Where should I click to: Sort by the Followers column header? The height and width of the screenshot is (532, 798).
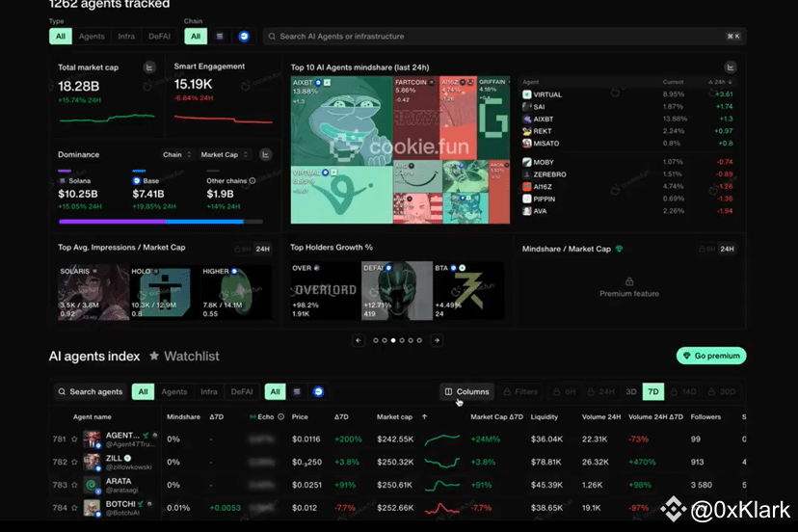tap(705, 417)
